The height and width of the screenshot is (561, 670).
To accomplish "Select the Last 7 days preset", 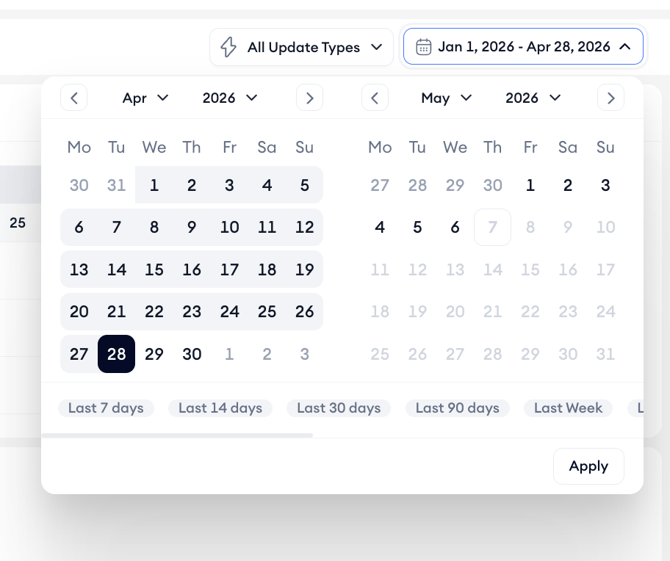I will click(106, 408).
